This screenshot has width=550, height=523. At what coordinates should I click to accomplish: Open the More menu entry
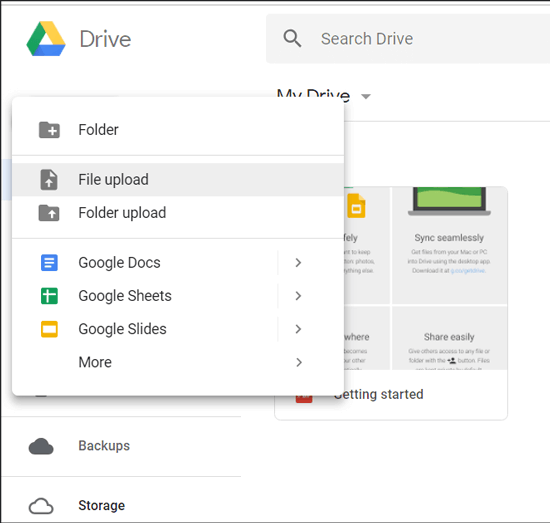click(x=178, y=362)
